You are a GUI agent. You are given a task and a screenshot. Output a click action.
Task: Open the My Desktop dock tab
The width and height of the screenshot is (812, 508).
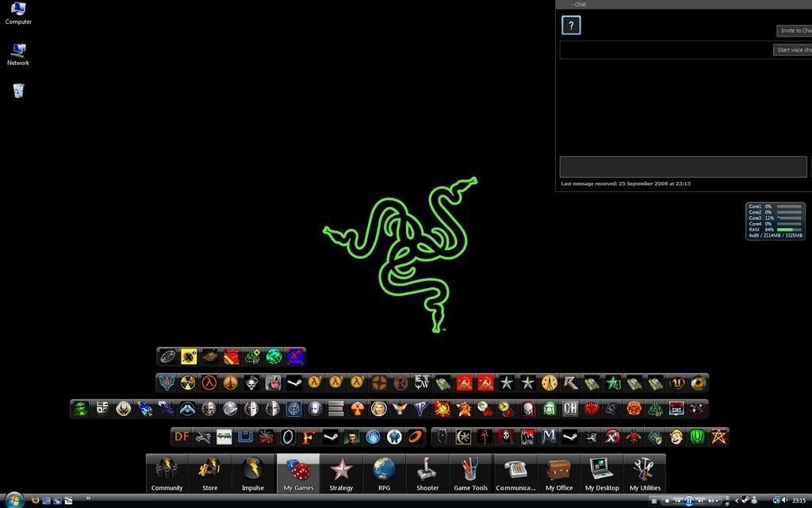602,473
